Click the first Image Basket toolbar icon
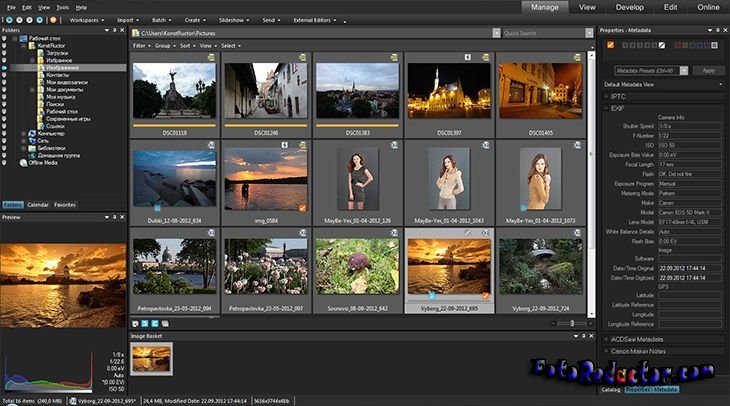 tap(135, 326)
